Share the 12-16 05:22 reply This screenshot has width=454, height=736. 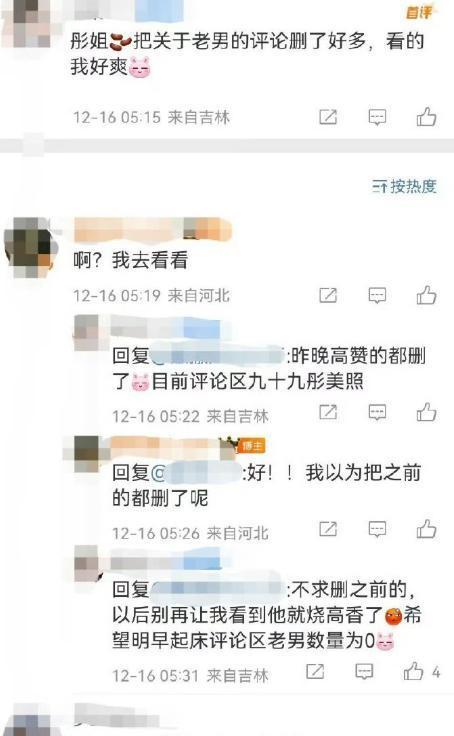click(328, 412)
